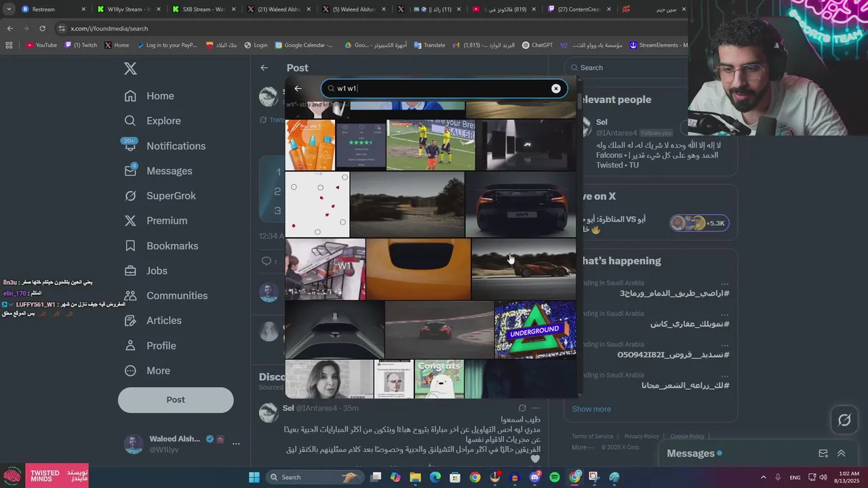
Task: Open trend #اراضي_طريق_الدمام_ورماح3
Action: (675, 293)
